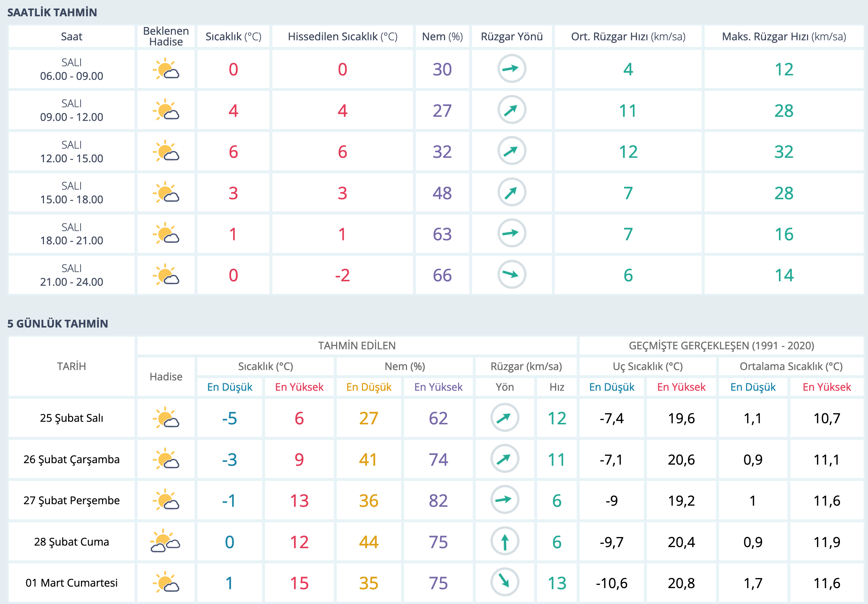Click wind direction arrow for 01 Mart Cumartesi
868x604 pixels.
click(504, 583)
